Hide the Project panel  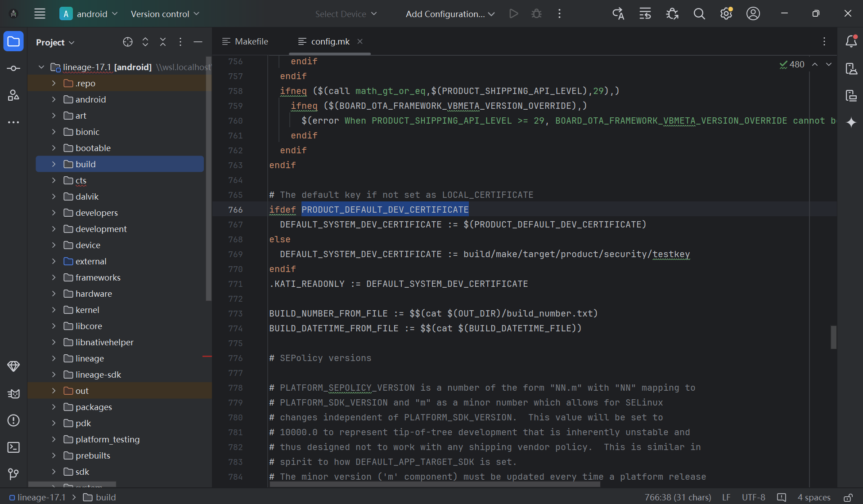coord(198,42)
